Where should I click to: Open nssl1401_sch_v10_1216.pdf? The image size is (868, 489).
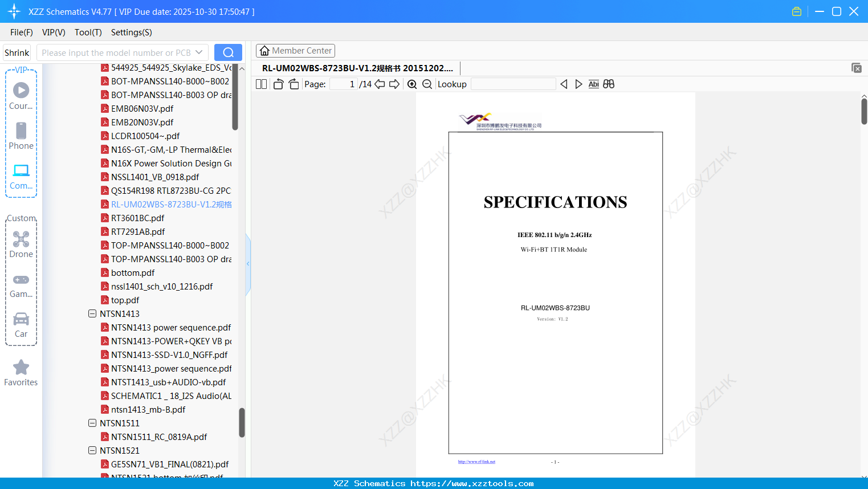tap(162, 286)
